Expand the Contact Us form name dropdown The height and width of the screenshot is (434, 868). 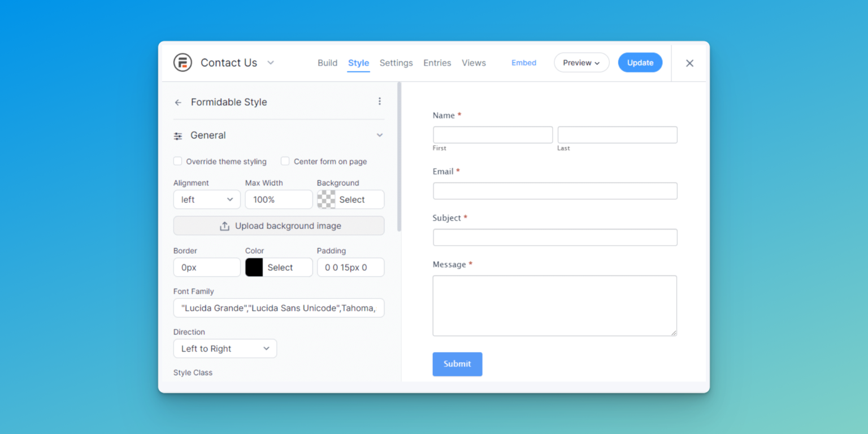click(271, 63)
